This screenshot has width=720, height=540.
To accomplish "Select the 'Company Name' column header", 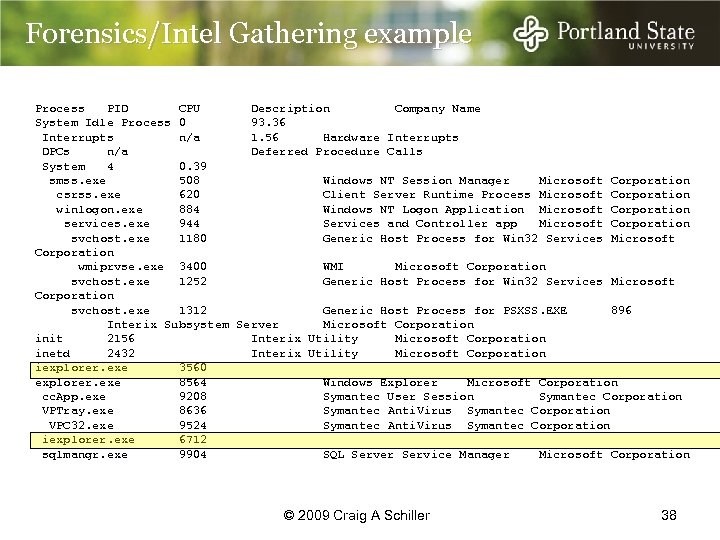I will point(437,109).
